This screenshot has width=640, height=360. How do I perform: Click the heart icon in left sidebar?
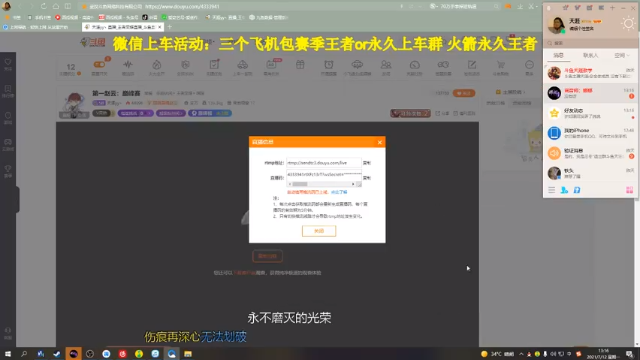[8, 62]
